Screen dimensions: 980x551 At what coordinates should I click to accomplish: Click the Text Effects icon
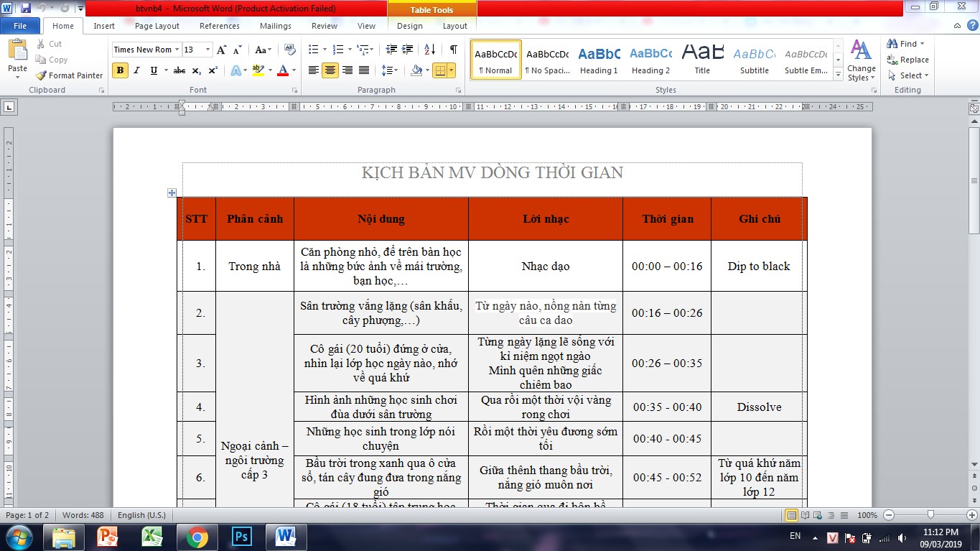click(x=236, y=70)
